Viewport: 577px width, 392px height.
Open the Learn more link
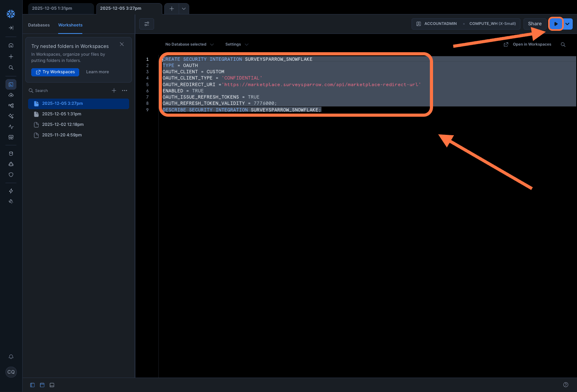pyautogui.click(x=98, y=72)
